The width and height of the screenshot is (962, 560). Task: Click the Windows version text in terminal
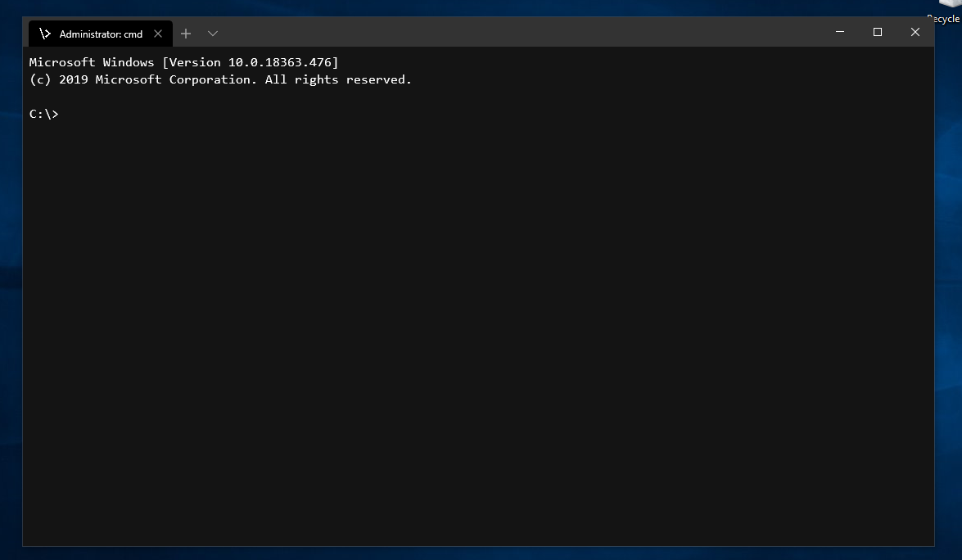click(x=183, y=61)
